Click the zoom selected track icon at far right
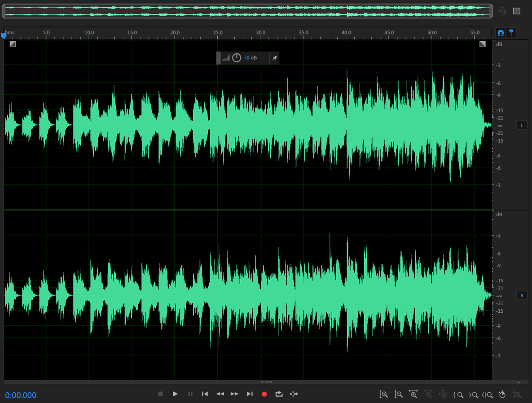 click(517, 394)
